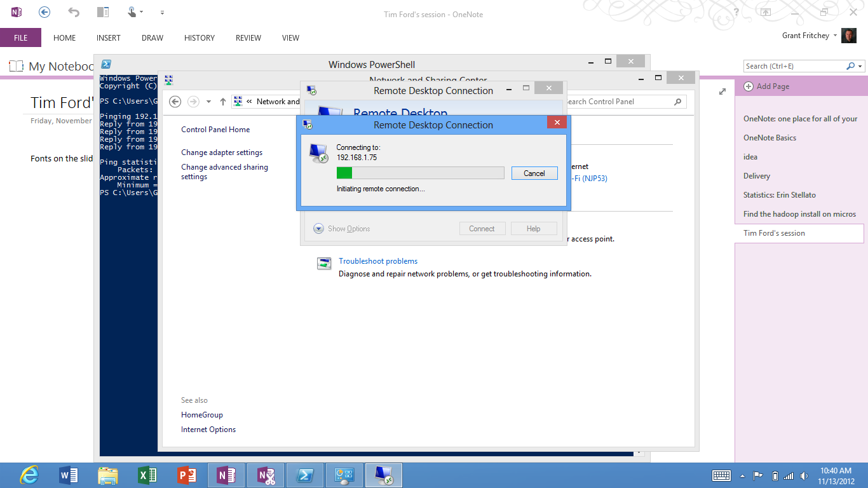Click the Dock to Desktop icon
868x488 pixels.
point(103,12)
